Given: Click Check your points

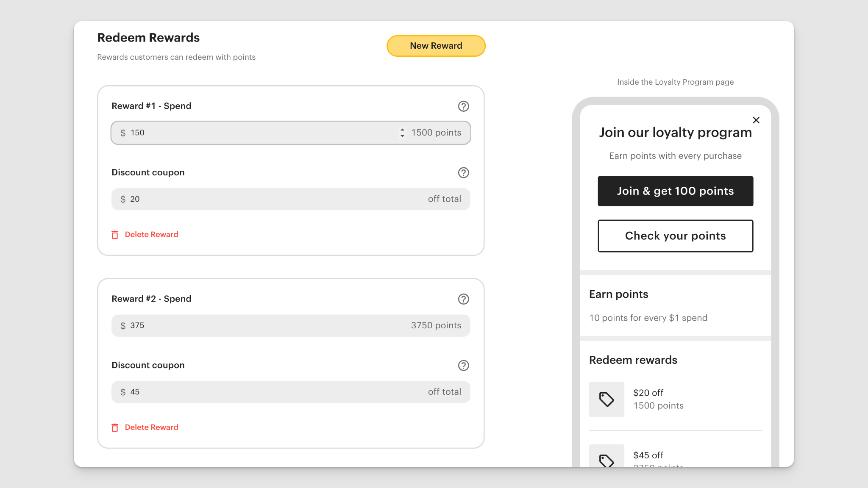Looking at the screenshot, I should tap(675, 236).
